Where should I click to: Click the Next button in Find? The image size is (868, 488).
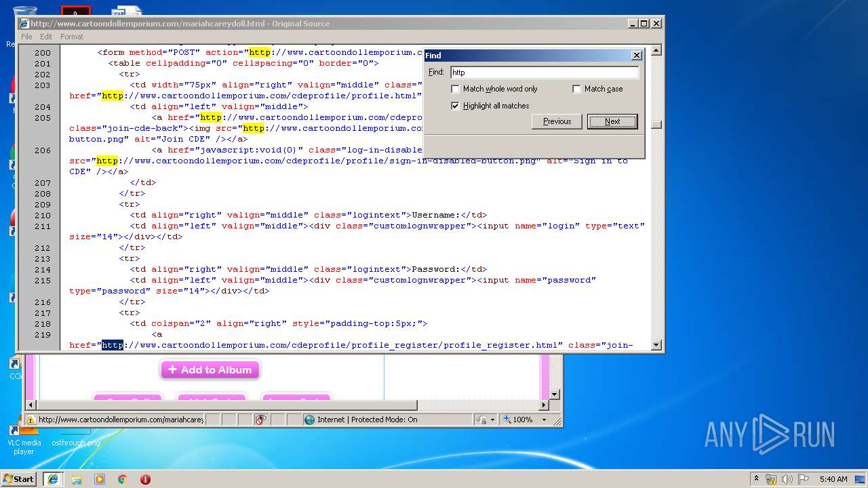coord(612,121)
